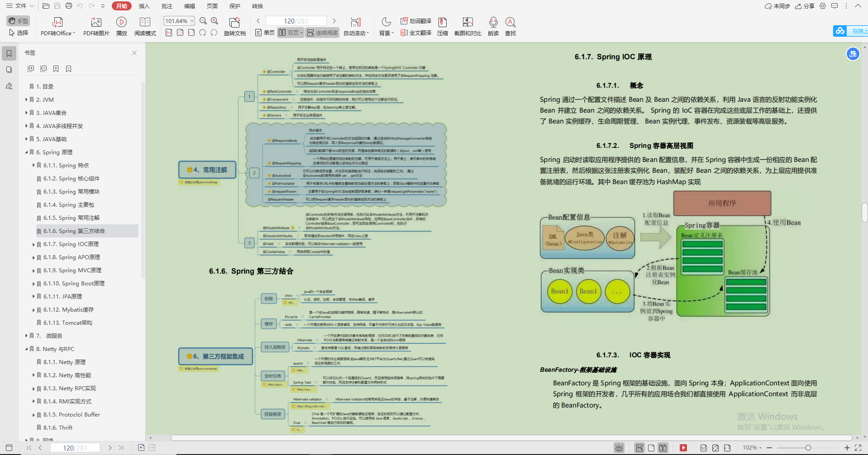The width and height of the screenshot is (868, 455).
Task: Adjust the zoom slider handle in status bar
Action: pyautogui.click(x=808, y=448)
